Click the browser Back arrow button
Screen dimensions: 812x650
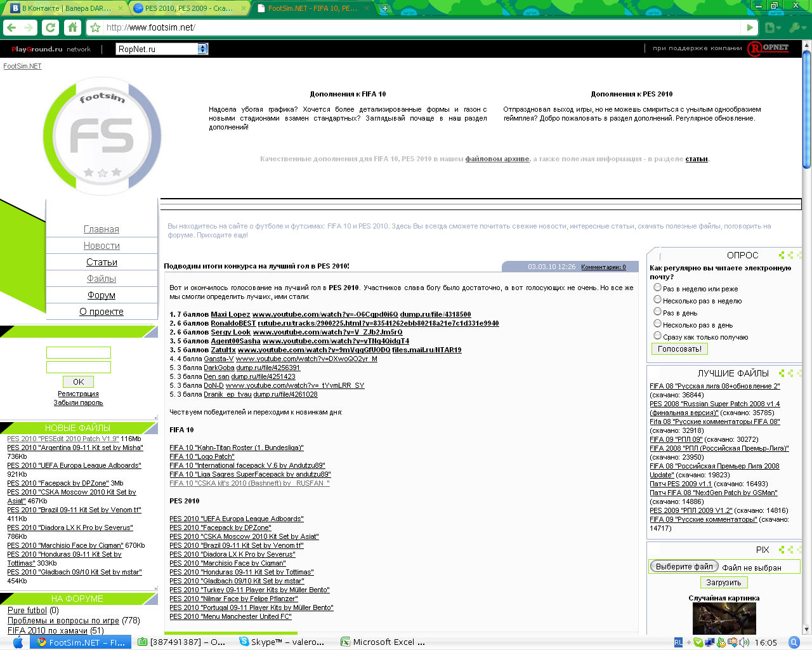tap(11, 27)
